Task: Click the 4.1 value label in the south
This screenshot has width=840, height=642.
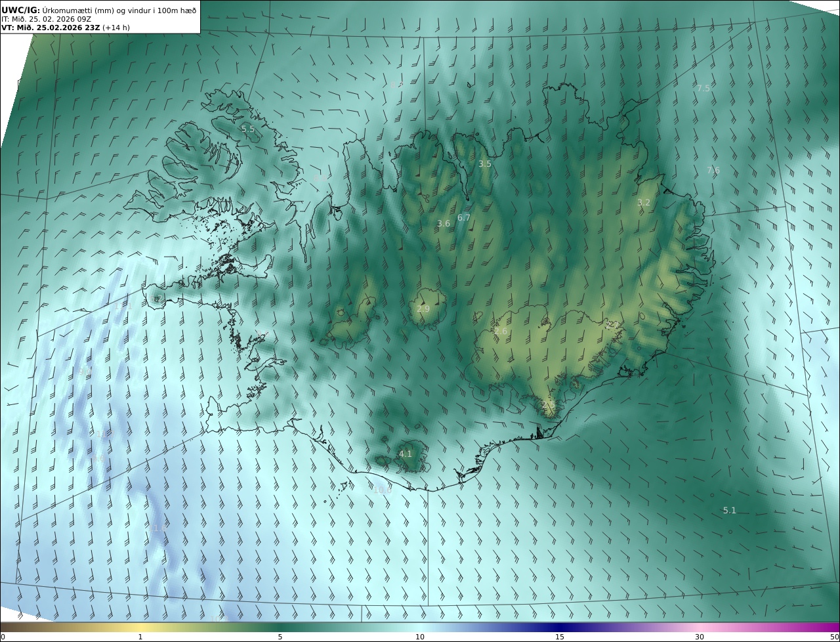Action: pos(406,454)
